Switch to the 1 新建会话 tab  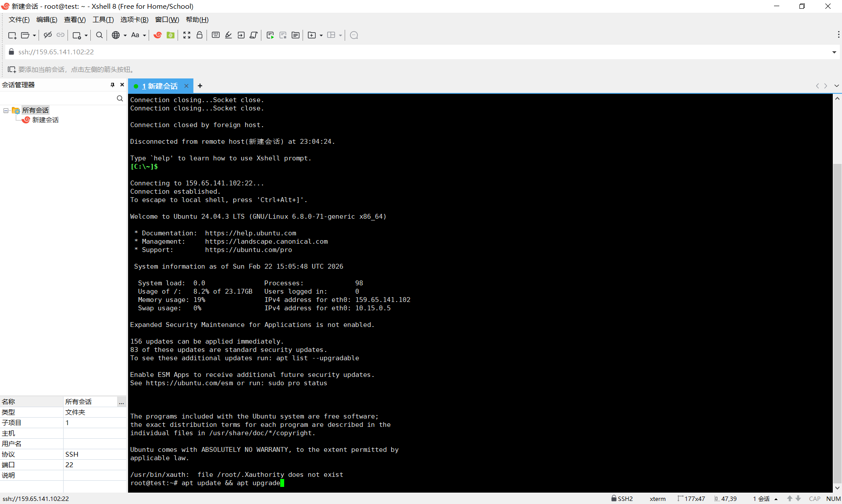tap(160, 86)
